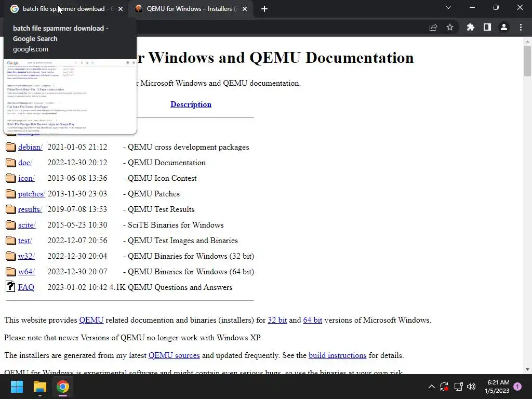Click the QEMU favicon on second tab
The width and height of the screenshot is (532, 399).
point(138,9)
